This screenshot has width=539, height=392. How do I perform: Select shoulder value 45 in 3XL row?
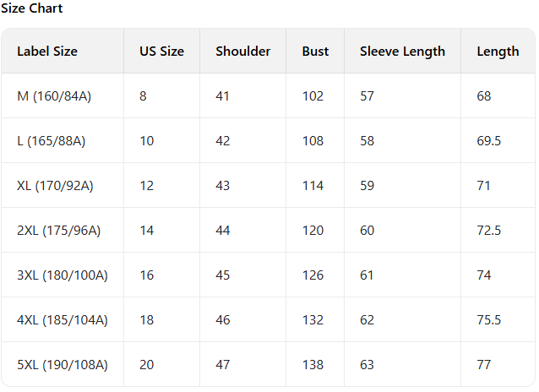click(x=222, y=275)
